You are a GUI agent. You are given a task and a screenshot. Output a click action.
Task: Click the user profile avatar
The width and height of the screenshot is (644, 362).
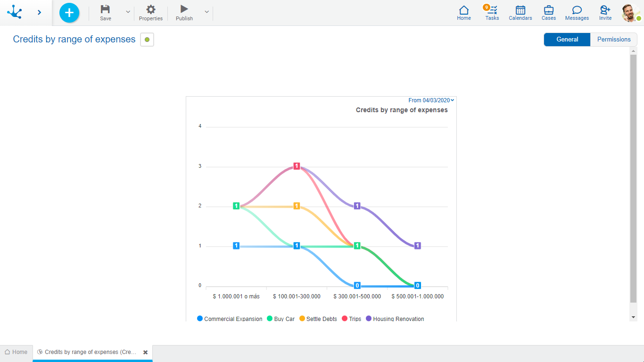pos(629,13)
